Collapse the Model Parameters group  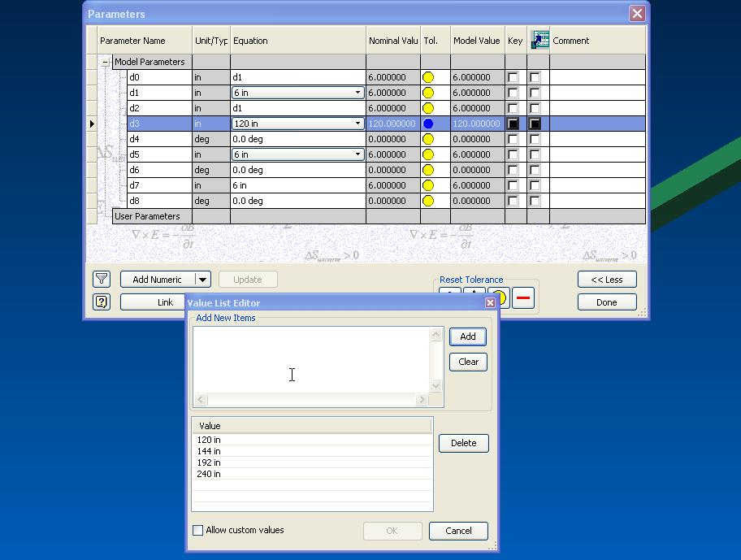pyautogui.click(x=104, y=61)
